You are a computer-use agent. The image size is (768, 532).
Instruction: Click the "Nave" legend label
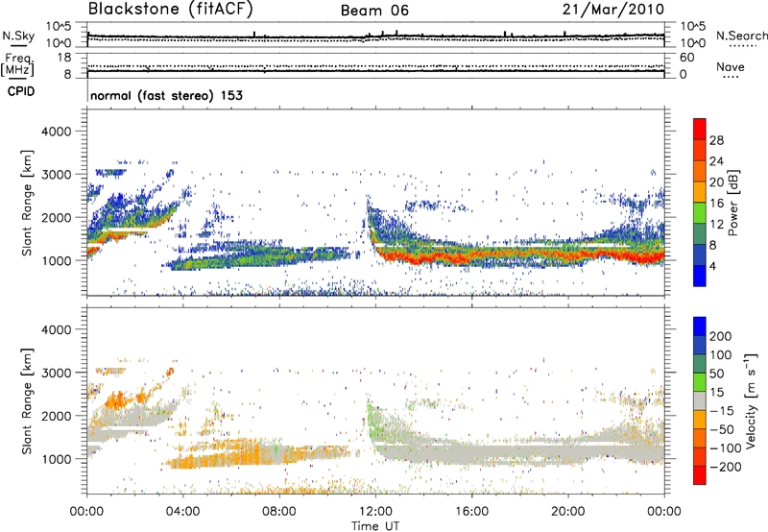731,66
